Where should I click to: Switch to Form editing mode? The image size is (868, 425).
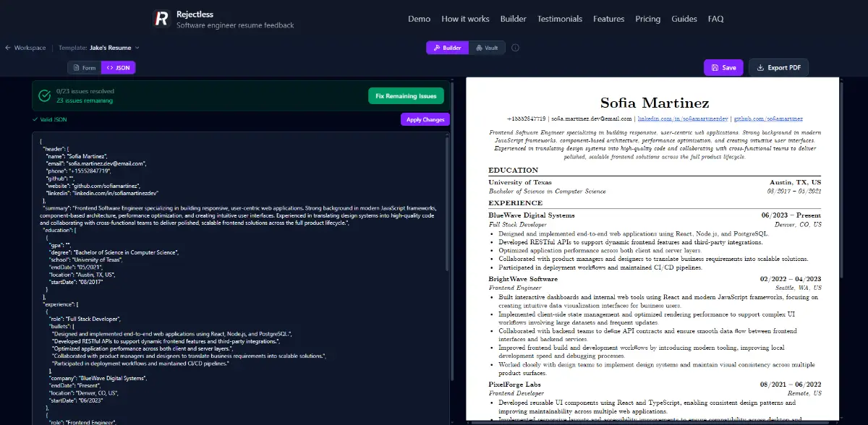click(x=84, y=68)
